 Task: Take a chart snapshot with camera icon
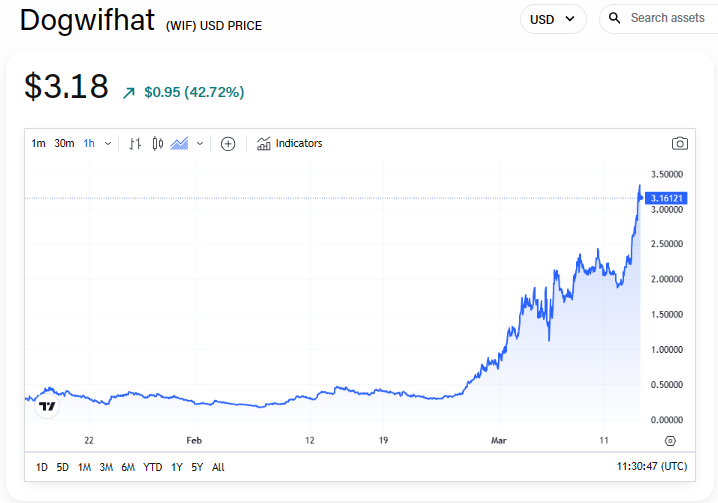pos(680,144)
